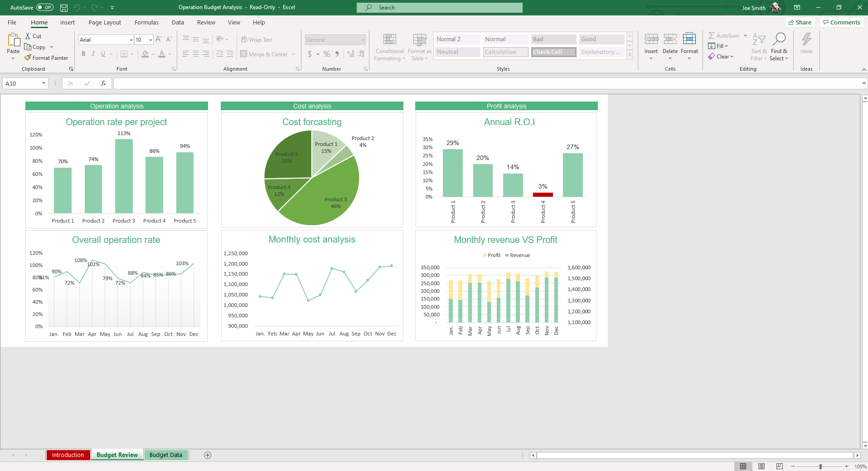The image size is (868, 471).
Task: Insert a new worksheet with the plus button
Action: (207, 455)
